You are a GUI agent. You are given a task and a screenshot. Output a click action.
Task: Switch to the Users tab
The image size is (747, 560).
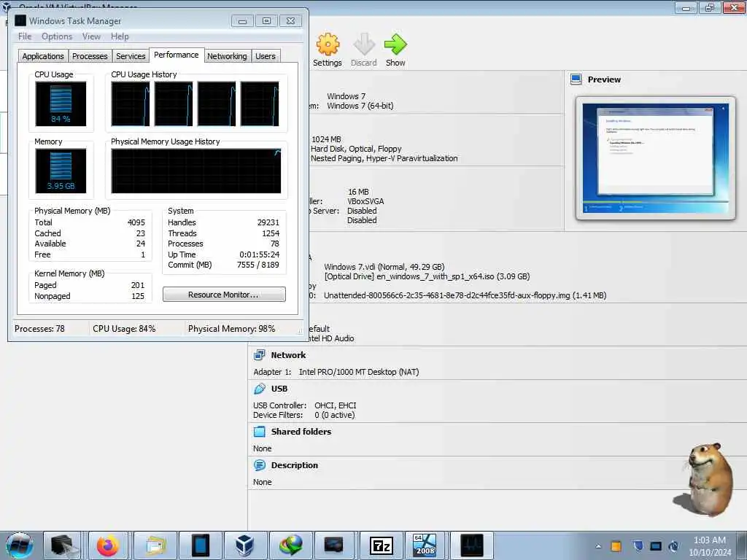pyautogui.click(x=266, y=56)
